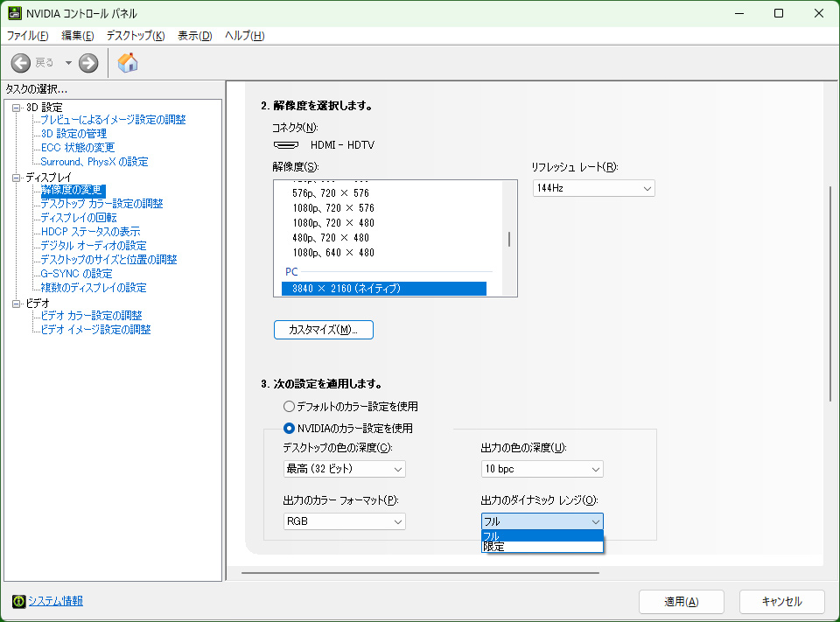This screenshot has width=840, height=622.
Task: Click 出力のダイナミック レンジ combo box
Action: point(542,521)
